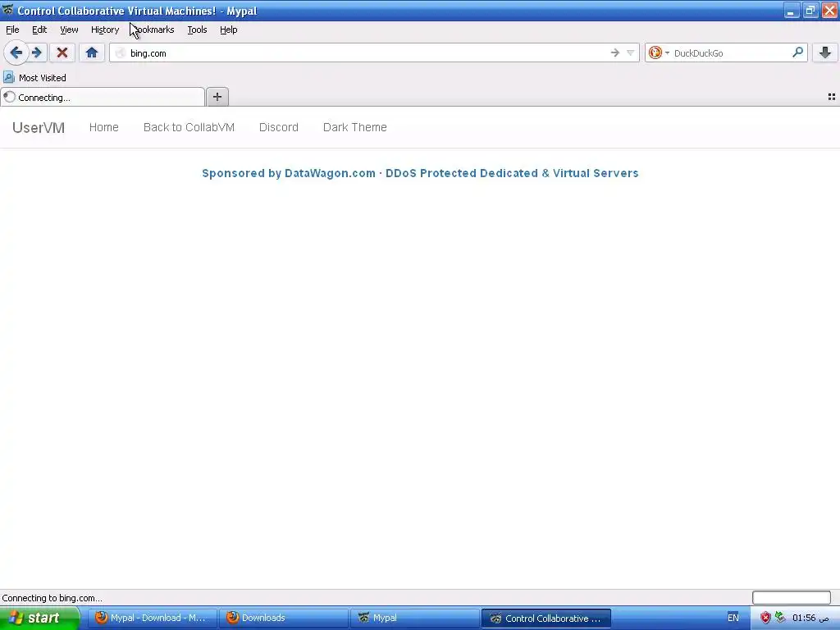Expand the address bar history dropdown
The height and width of the screenshot is (630, 840).
631,52
